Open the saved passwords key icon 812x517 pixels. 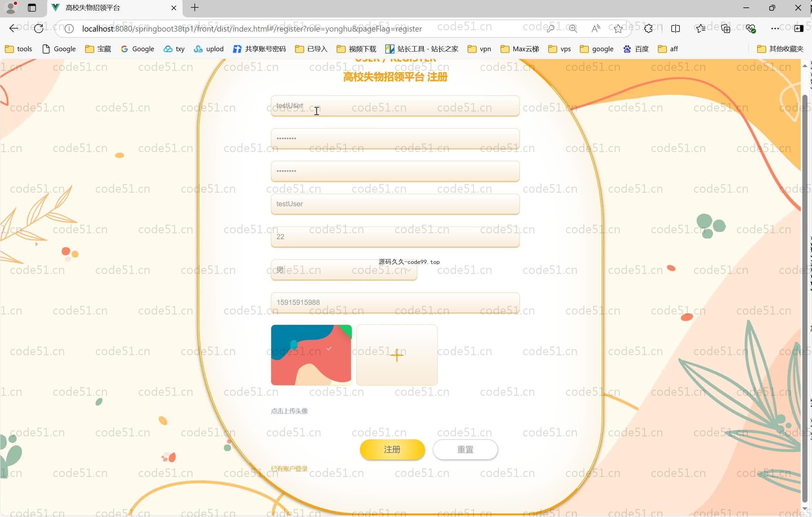coord(550,29)
